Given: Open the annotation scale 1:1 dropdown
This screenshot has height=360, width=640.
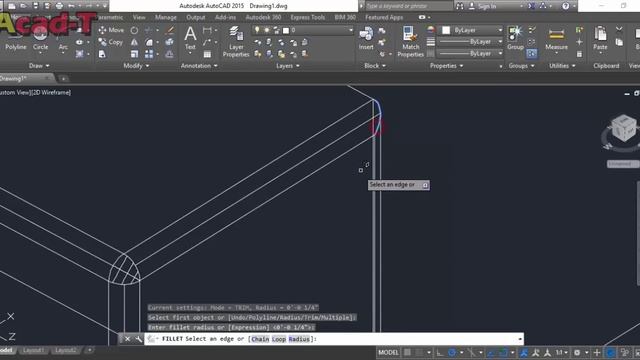Looking at the screenshot, I should coord(561,352).
